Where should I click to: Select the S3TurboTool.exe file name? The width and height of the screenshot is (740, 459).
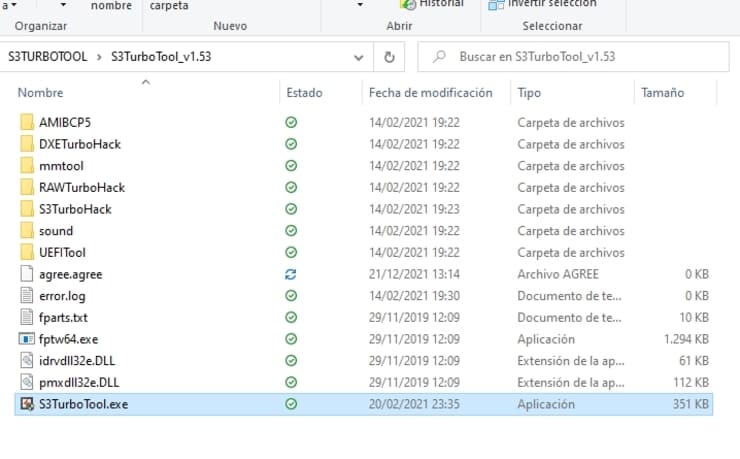pyautogui.click(x=84, y=404)
